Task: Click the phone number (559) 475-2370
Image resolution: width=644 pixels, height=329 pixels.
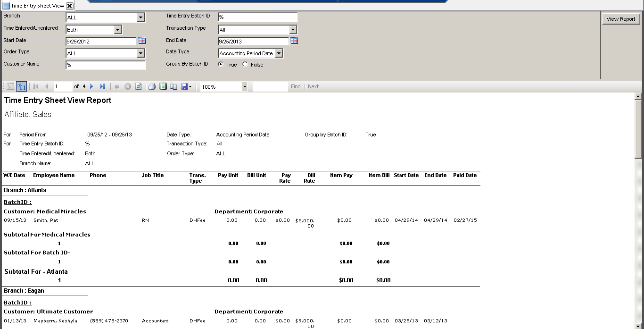Action: click(108, 321)
